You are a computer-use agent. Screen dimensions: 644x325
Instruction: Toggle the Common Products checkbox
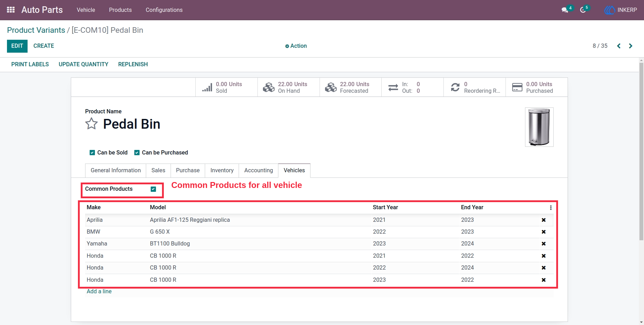coord(153,189)
